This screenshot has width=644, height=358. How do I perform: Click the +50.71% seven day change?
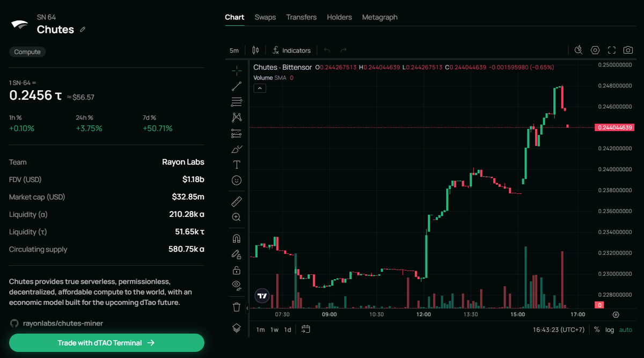pos(157,128)
